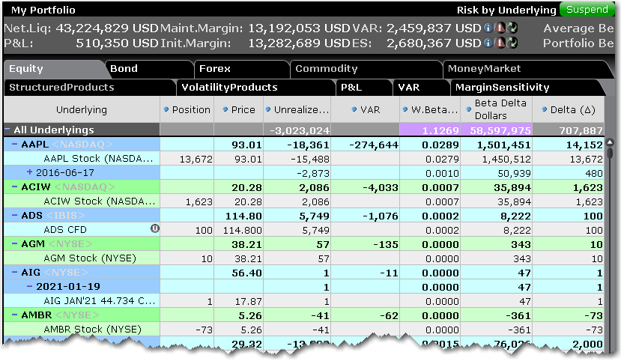Click the refresh icon on the VAR line
Viewport: 621px width, 364px height.
[x=512, y=28]
